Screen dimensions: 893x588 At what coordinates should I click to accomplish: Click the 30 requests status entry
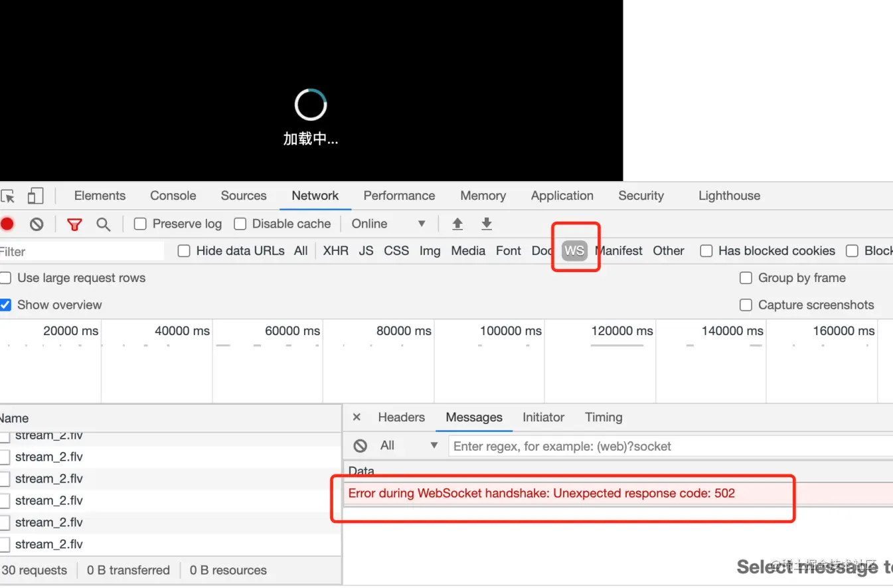pos(35,570)
